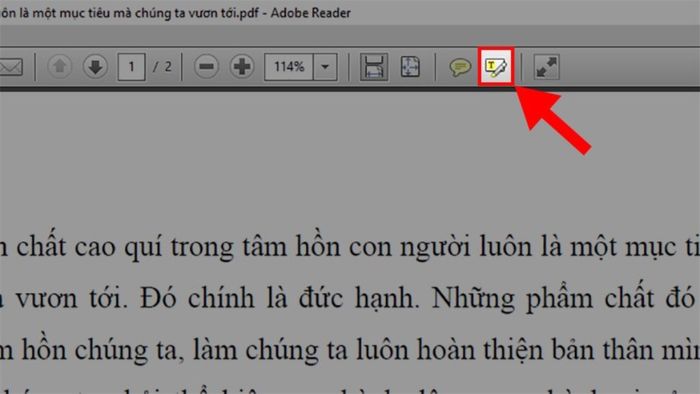Select the fit one full page icon

click(410, 67)
